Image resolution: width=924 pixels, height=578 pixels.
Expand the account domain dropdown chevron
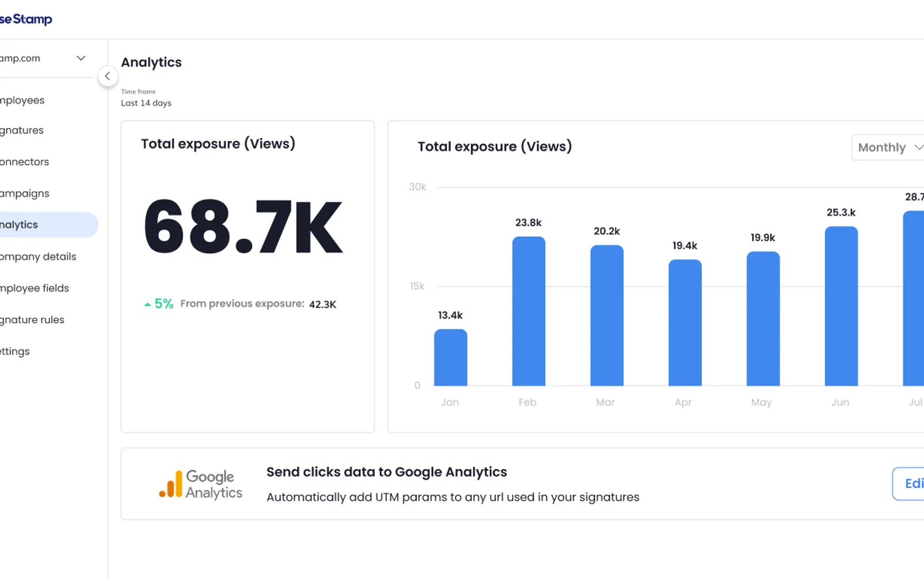81,58
